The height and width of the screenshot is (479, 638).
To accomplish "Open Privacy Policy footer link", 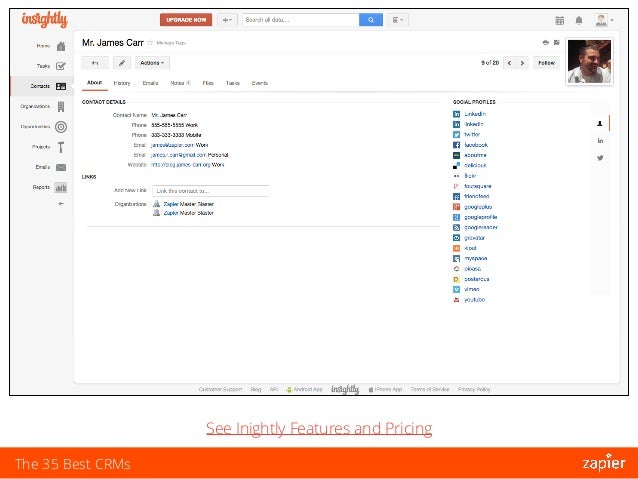I will click(x=474, y=389).
